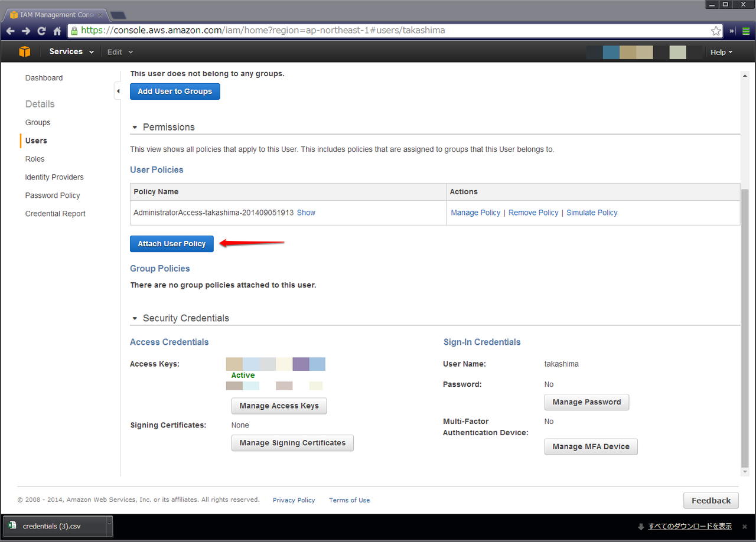
Task: Click the Manage MFA Device button
Action: coord(591,446)
